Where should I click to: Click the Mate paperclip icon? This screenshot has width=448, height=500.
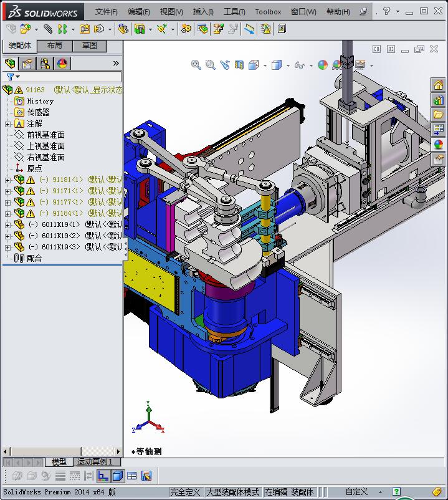click(48, 29)
